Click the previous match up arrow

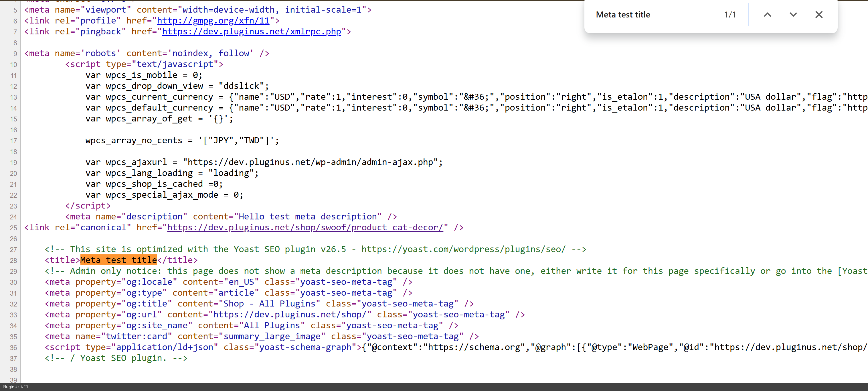click(767, 15)
